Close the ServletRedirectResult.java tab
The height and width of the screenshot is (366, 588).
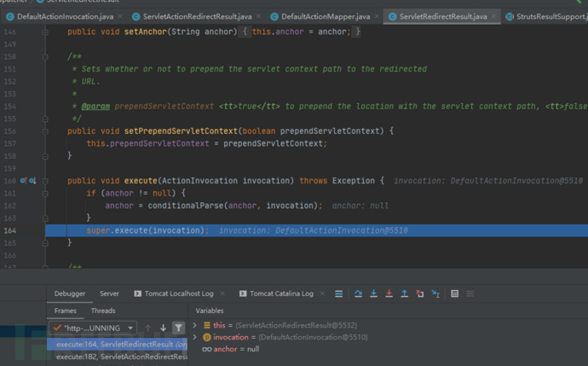click(x=493, y=16)
